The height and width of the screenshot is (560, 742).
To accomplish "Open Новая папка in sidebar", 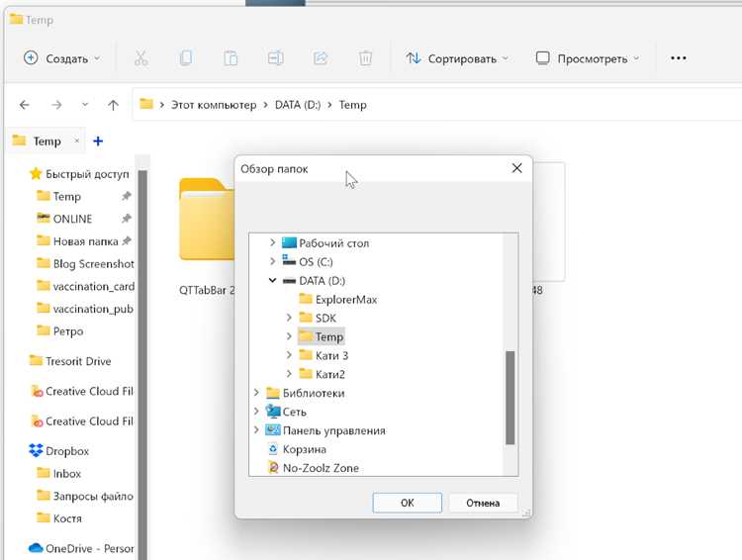I will coord(77,241).
